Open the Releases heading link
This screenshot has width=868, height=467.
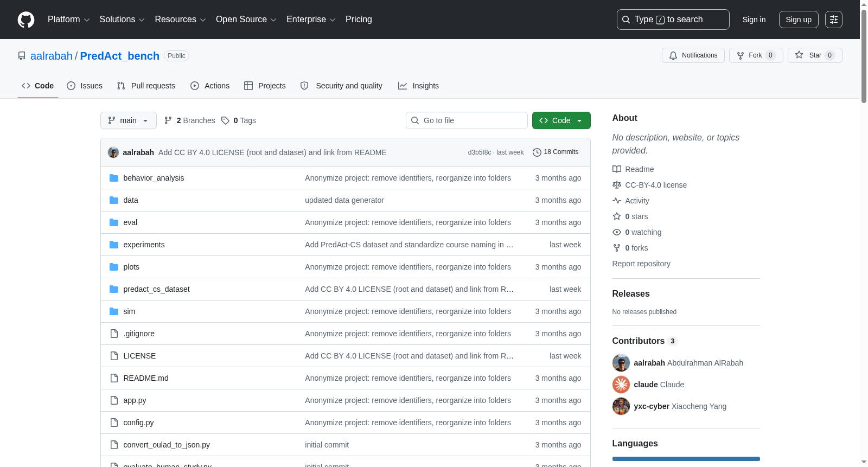[631, 294]
